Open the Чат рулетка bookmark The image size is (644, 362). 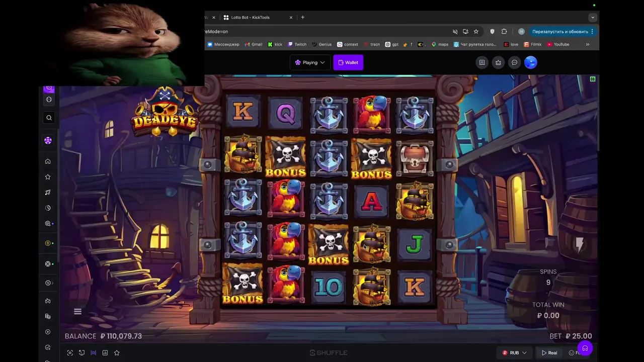(x=475, y=44)
